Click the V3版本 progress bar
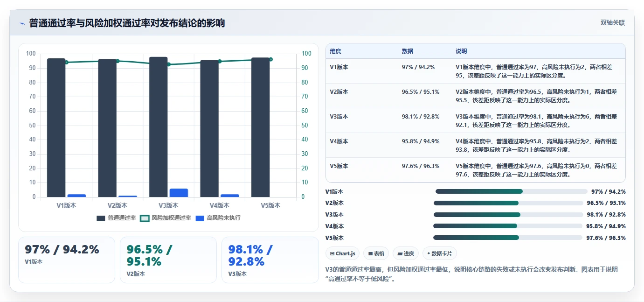The image size is (644, 302). tap(508, 215)
